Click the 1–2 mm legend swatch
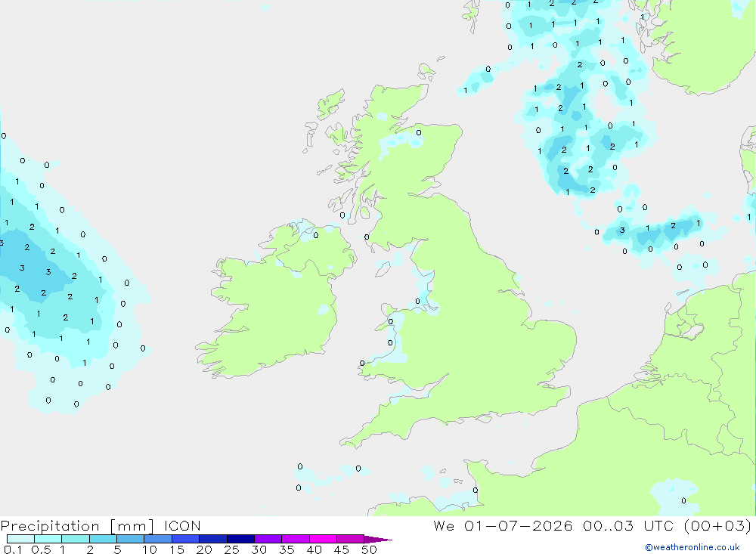 [76, 539]
